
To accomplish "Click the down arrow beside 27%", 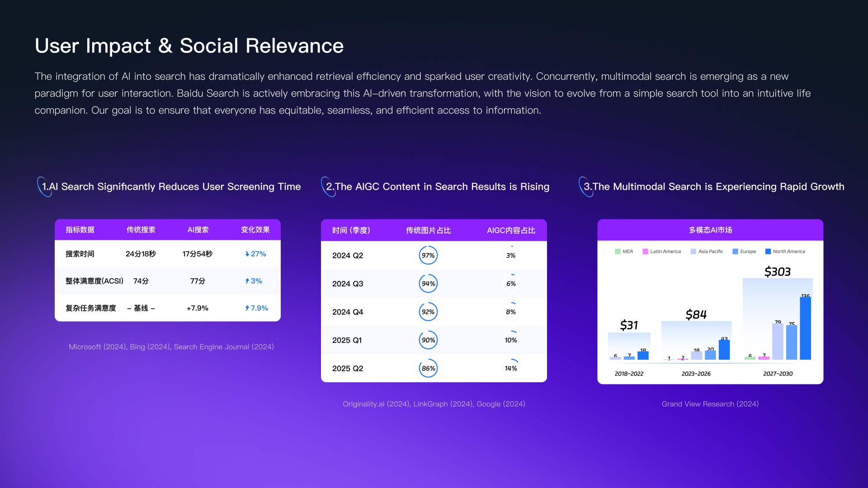I will click(247, 254).
